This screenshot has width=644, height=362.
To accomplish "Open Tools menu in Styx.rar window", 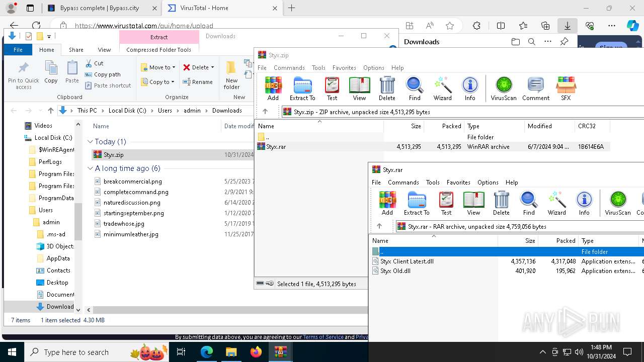I will point(433,183).
